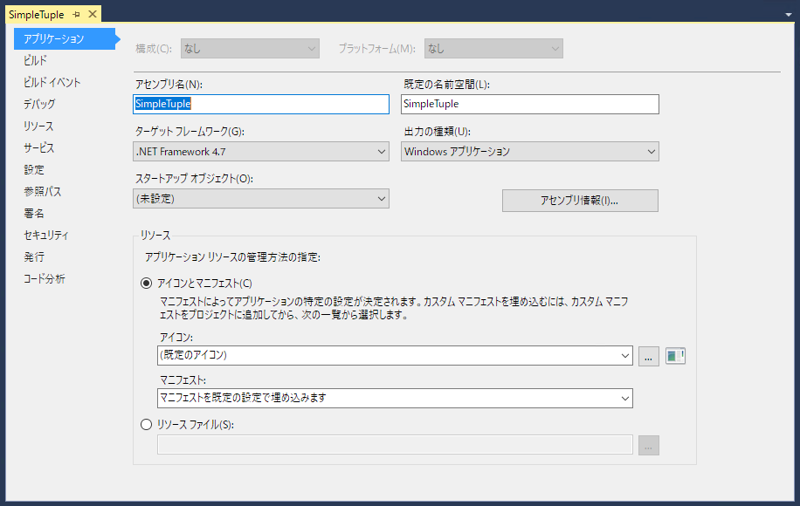Image resolution: width=800 pixels, height=506 pixels.
Task: Open スタートアップ オブジェクト dropdown
Action: point(261,198)
